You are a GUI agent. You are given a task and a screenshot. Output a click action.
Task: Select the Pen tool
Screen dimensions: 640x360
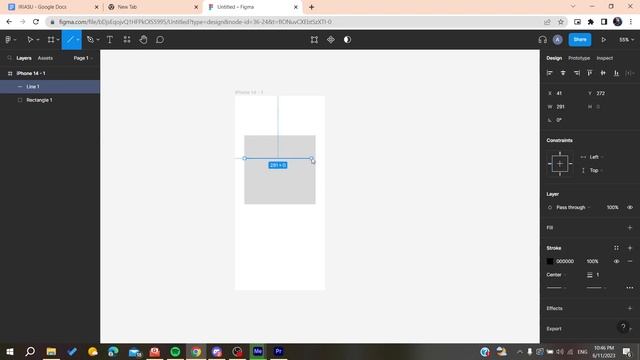(x=90, y=40)
